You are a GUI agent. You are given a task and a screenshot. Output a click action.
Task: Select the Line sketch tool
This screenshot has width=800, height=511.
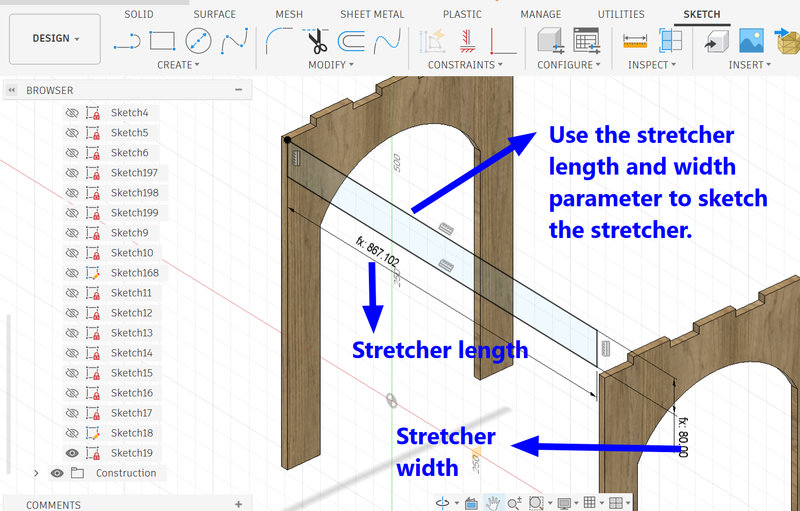click(x=127, y=41)
